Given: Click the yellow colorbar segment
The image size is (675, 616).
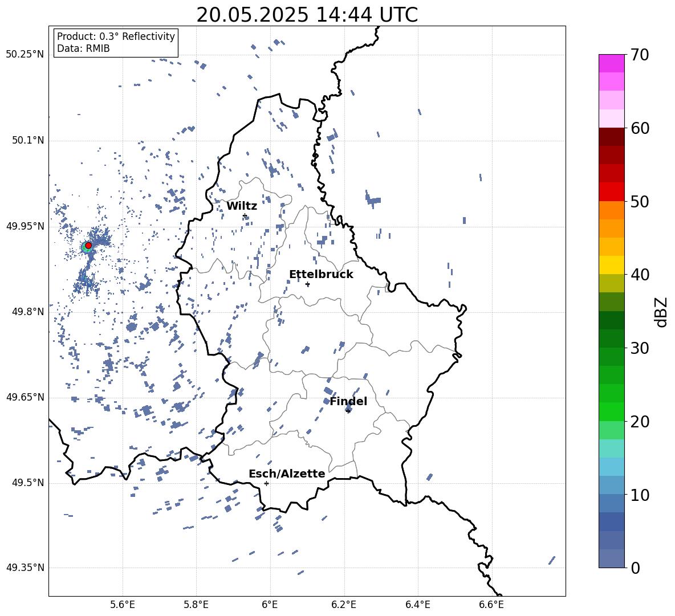Looking at the screenshot, I should click(x=612, y=265).
